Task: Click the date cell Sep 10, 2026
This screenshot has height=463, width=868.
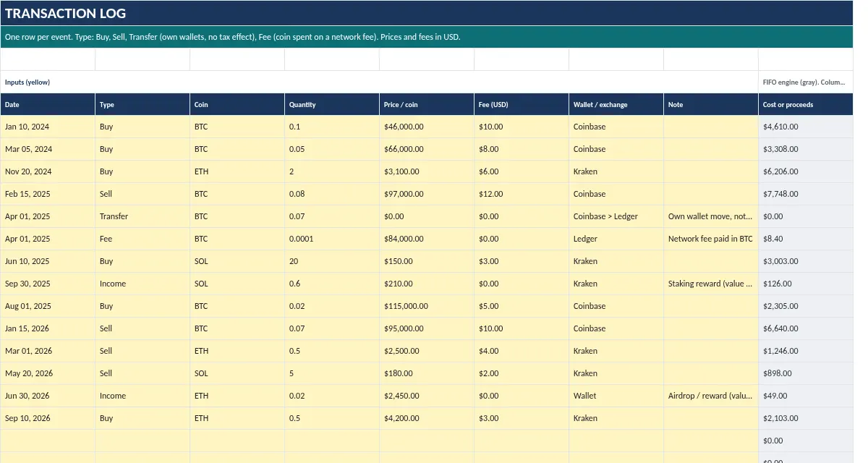Action: [x=48, y=418]
